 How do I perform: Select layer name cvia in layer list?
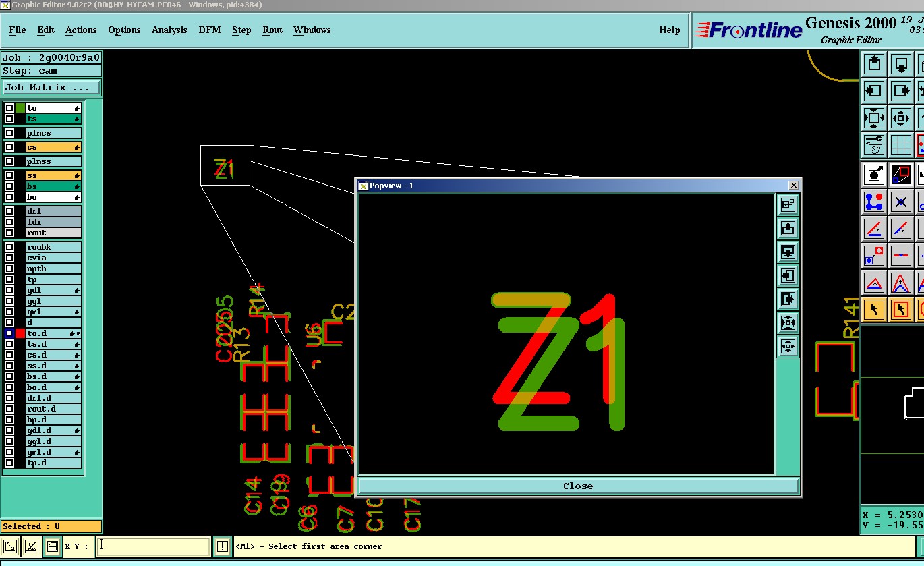(53, 258)
